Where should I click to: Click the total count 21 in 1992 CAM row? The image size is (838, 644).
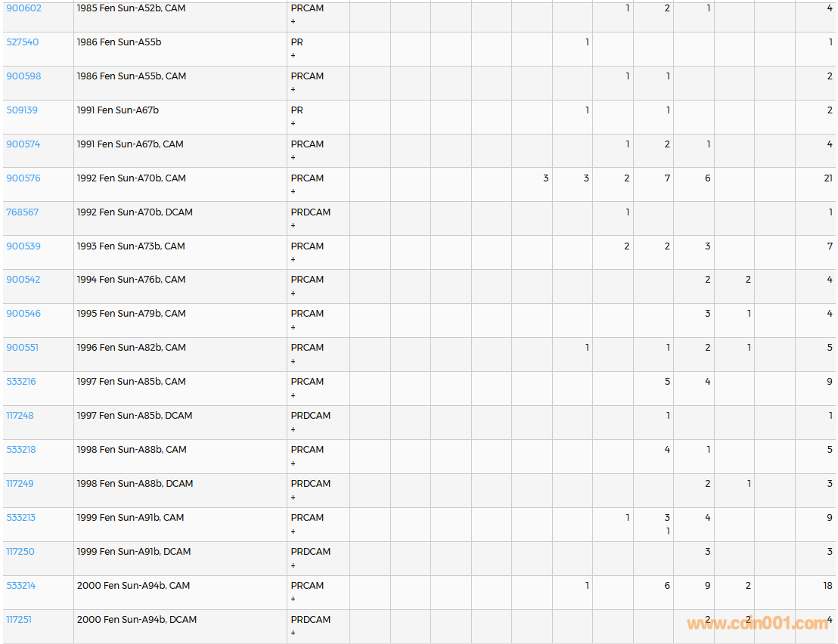(x=828, y=178)
